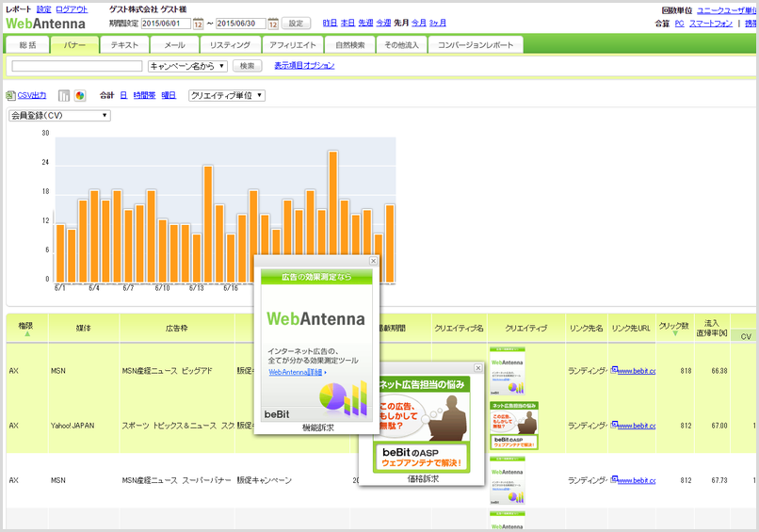Click the WebAntenna logo
Viewport: 759px width, 532px height.
pyautogui.click(x=45, y=24)
